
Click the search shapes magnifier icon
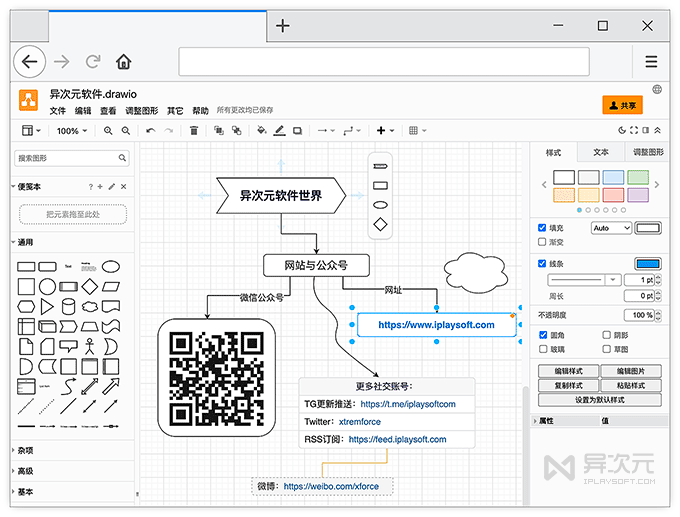(122, 158)
